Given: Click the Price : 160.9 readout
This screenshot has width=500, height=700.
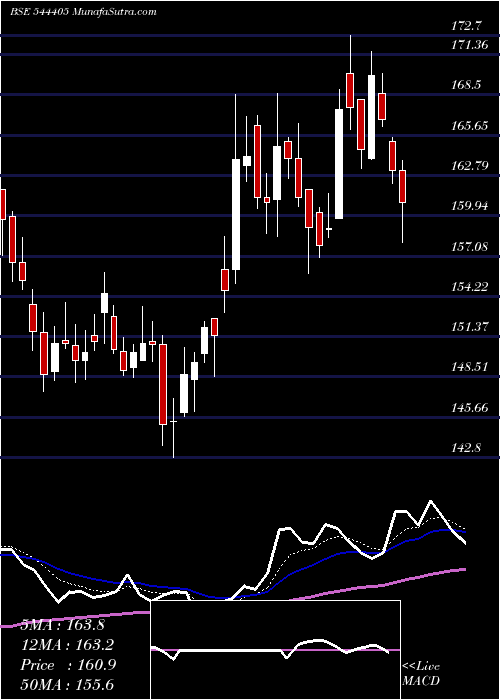Looking at the screenshot, I should (68, 665).
